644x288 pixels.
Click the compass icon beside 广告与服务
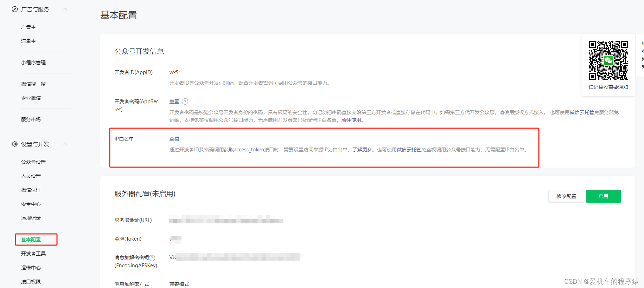(15, 9)
